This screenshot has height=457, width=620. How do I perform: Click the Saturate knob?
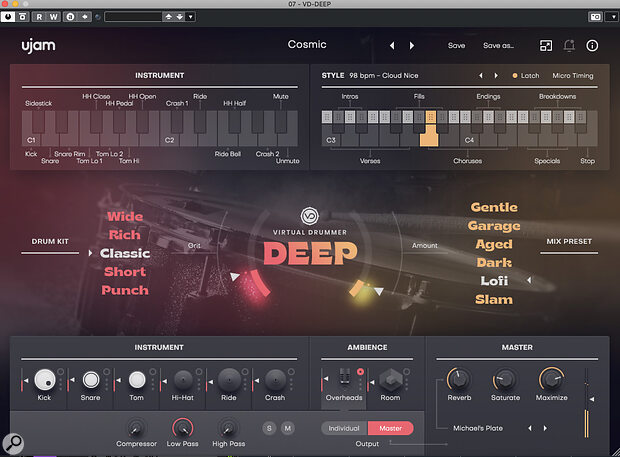505,379
